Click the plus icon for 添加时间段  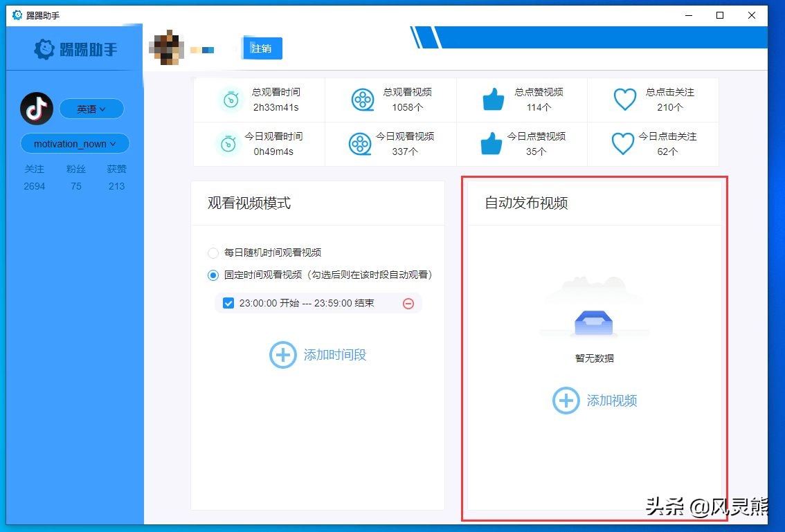click(282, 354)
